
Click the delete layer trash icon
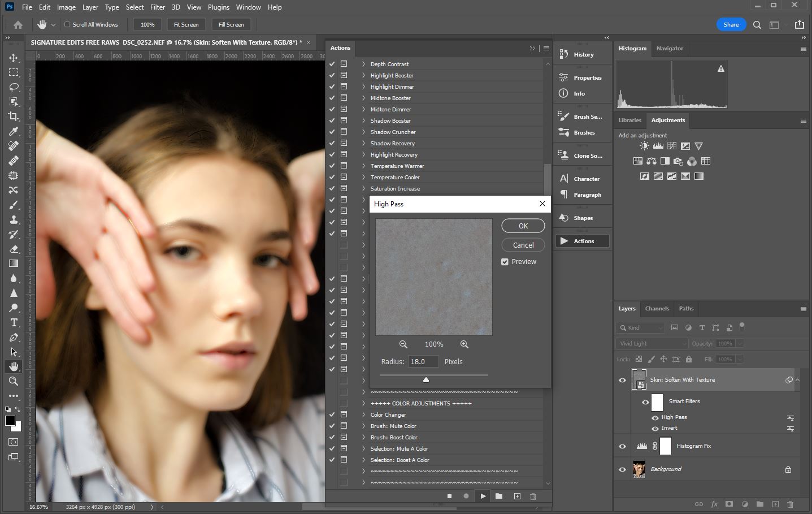click(790, 504)
